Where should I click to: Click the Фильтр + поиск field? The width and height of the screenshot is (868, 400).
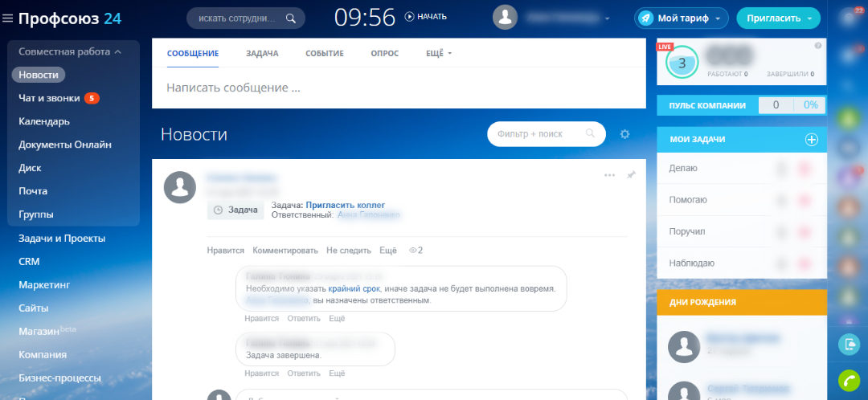click(546, 134)
